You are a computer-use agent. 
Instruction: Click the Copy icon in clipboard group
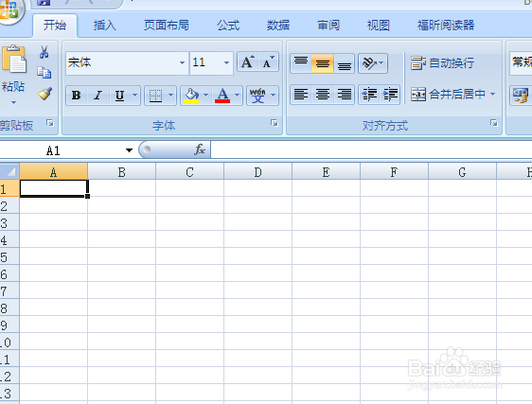tap(44, 73)
